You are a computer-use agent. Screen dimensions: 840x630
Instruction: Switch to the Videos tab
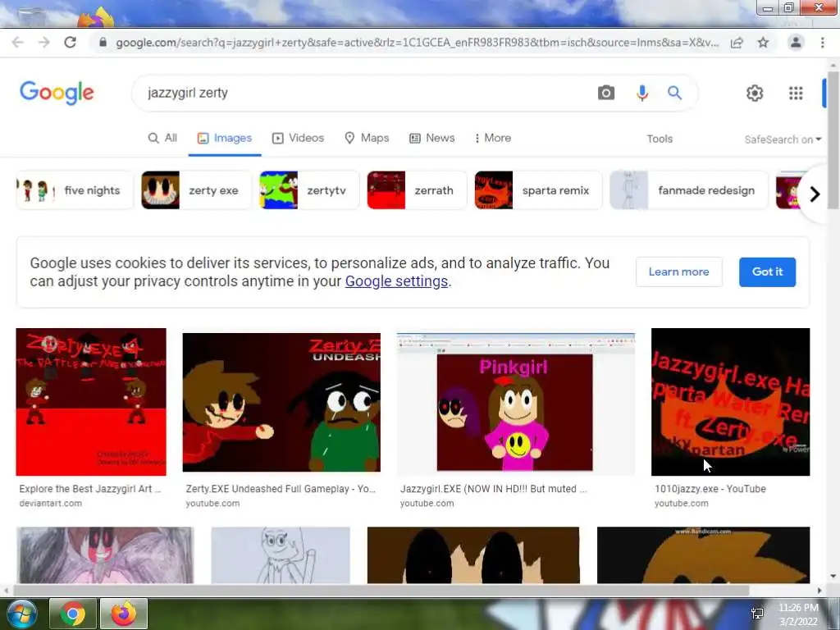coord(298,138)
